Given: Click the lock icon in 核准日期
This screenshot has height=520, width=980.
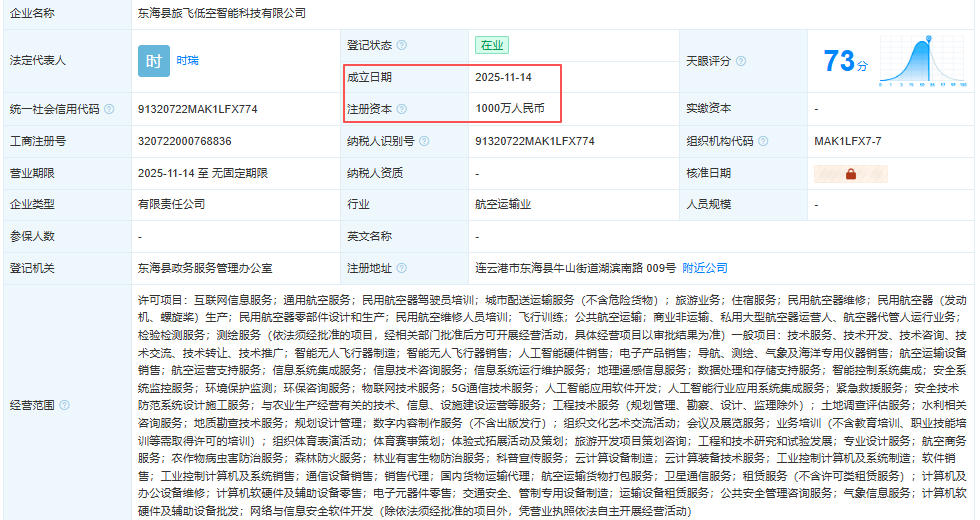Looking at the screenshot, I should click(x=851, y=173).
